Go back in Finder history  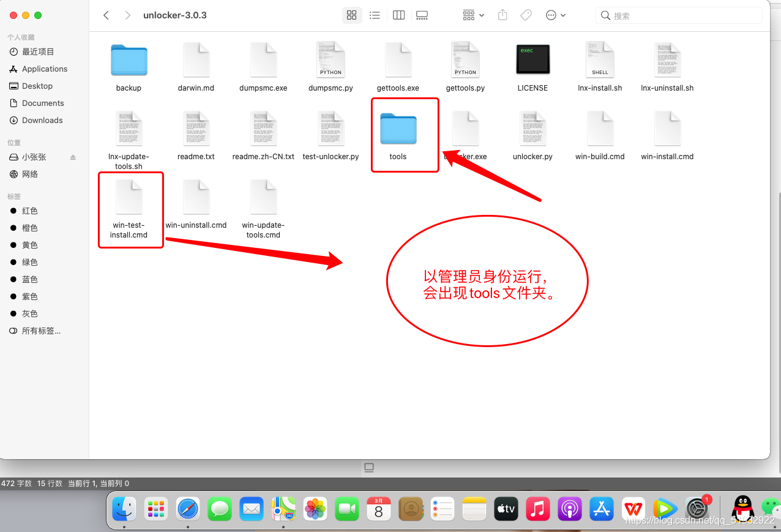click(106, 15)
